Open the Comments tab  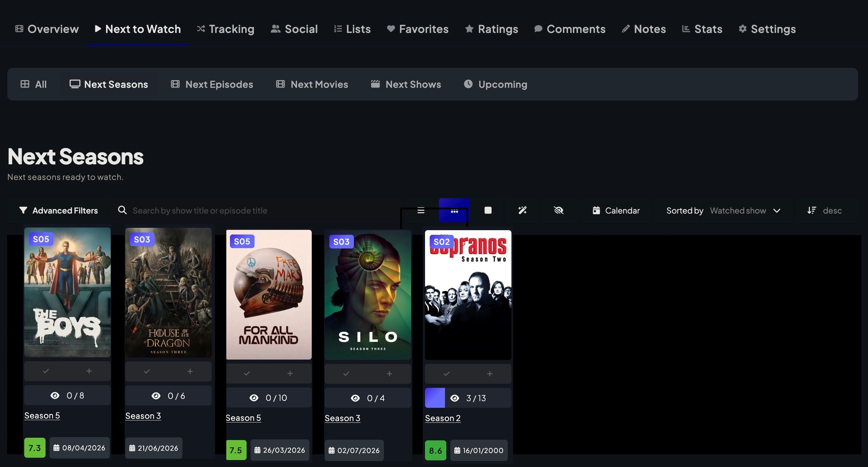pyautogui.click(x=570, y=29)
